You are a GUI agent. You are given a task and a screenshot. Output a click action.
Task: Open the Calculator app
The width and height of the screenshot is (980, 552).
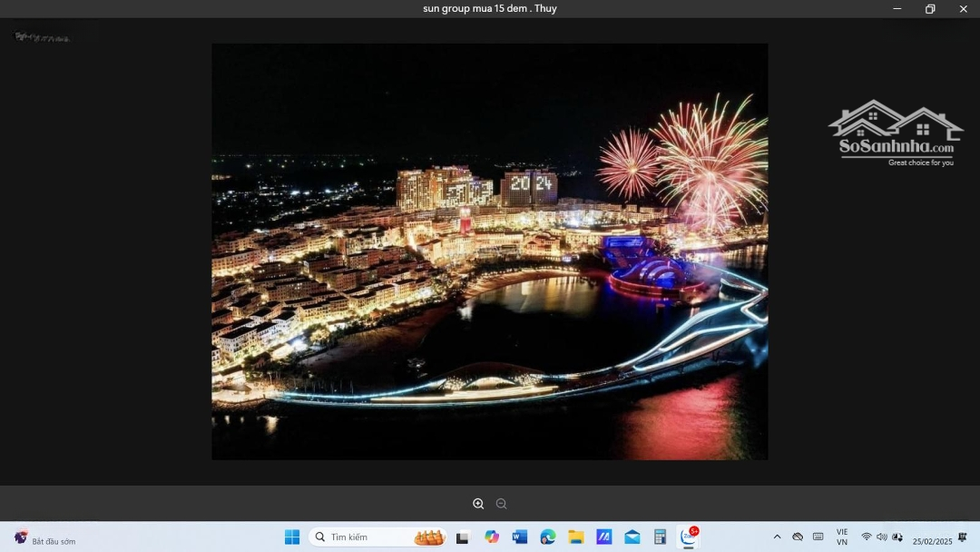[x=661, y=537]
